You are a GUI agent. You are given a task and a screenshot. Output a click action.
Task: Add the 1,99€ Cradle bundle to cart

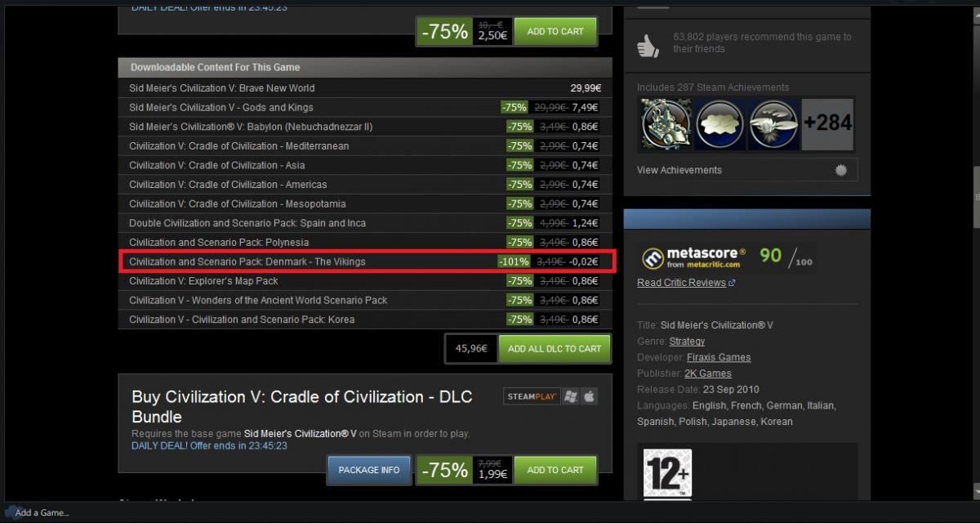pos(555,470)
